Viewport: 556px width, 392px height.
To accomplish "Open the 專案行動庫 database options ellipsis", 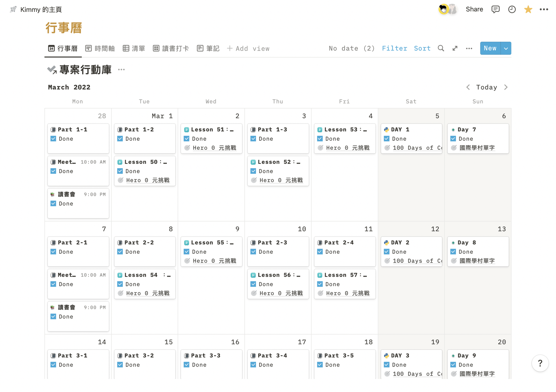I will click(121, 69).
